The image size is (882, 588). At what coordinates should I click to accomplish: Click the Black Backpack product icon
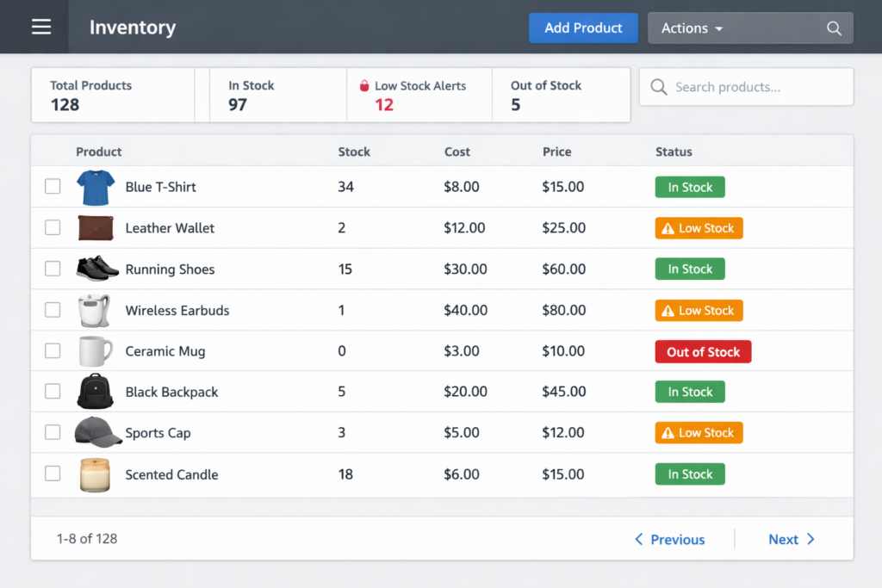click(x=95, y=392)
